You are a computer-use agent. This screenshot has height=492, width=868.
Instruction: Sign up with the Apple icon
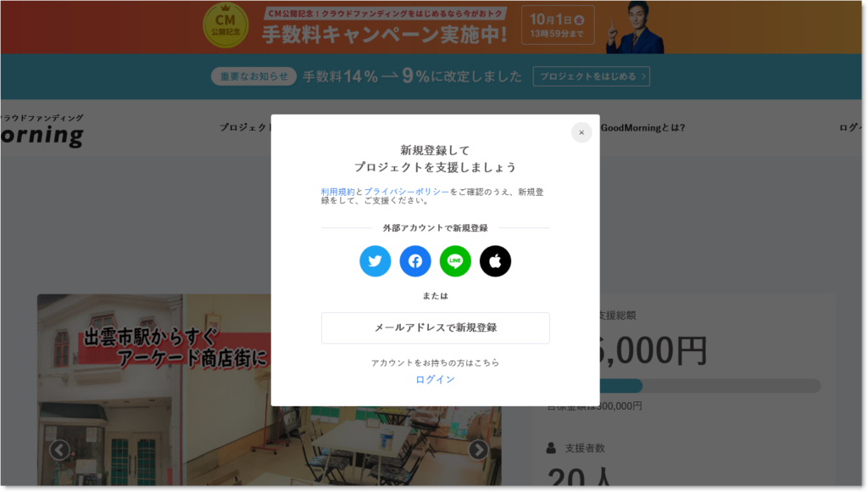(495, 261)
